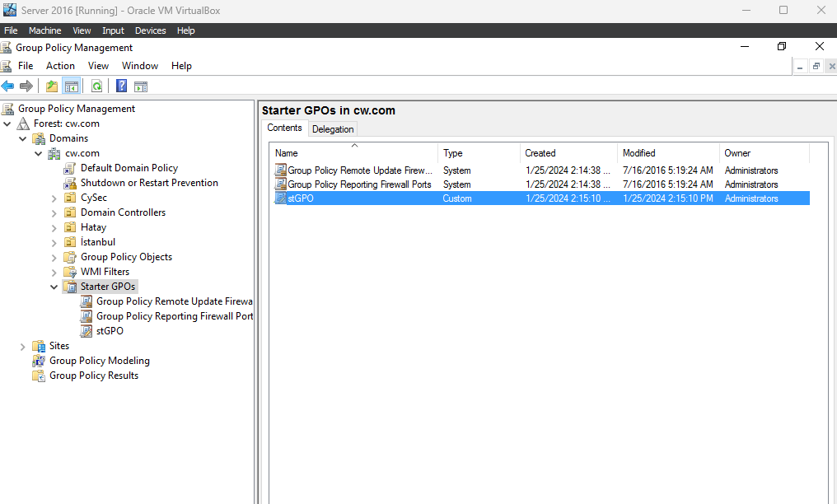The width and height of the screenshot is (837, 504).
Task: Click the Group Policy Results icon
Action: [39, 376]
